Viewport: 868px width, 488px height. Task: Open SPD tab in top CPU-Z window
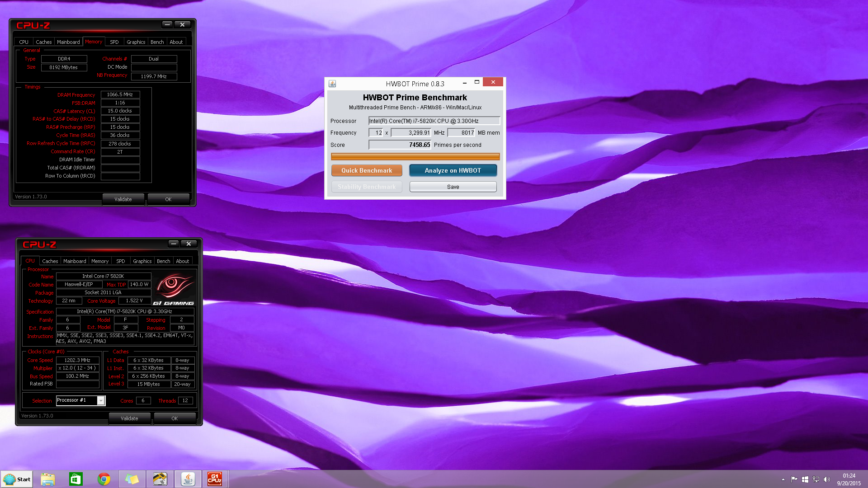tap(114, 42)
